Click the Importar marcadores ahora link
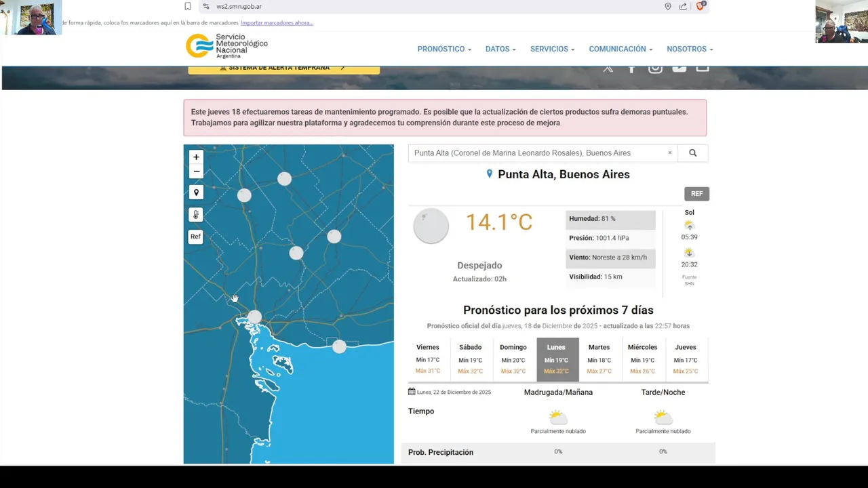Screen dimensions: 868x488 (x=277, y=22)
